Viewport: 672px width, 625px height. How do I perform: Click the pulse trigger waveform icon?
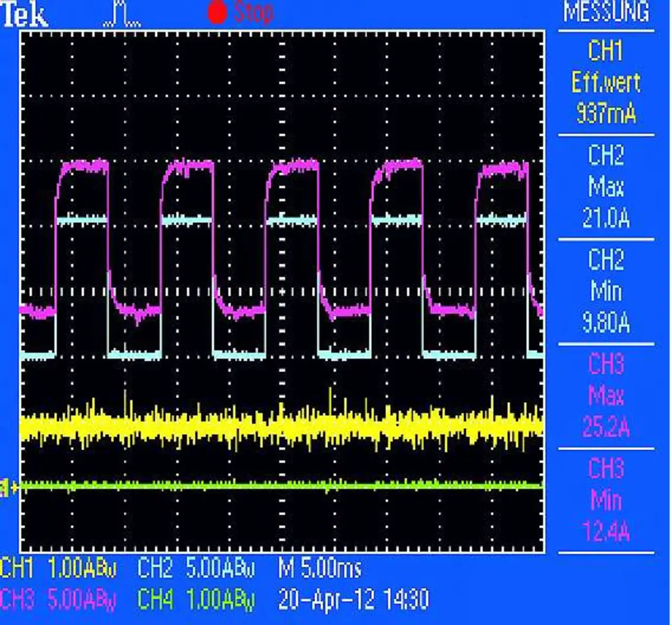(x=122, y=14)
